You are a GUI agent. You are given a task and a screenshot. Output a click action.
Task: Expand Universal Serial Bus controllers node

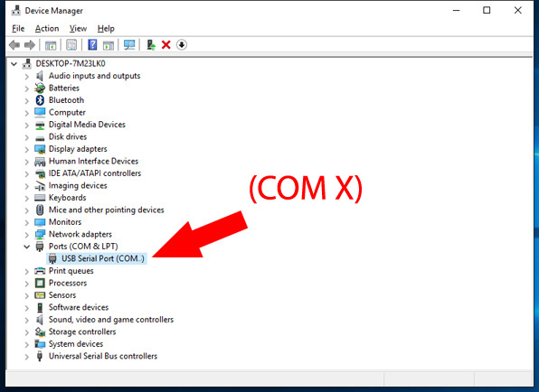tap(27, 357)
